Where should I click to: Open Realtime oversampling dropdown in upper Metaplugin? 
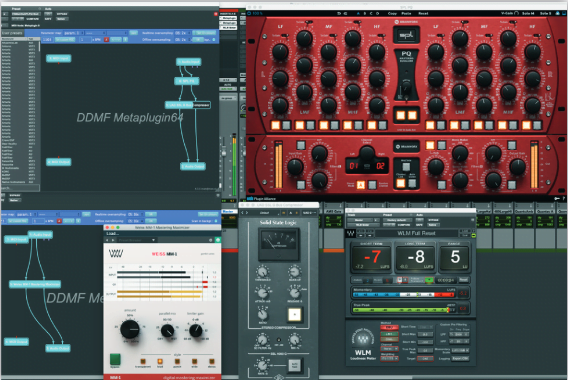click(x=182, y=33)
